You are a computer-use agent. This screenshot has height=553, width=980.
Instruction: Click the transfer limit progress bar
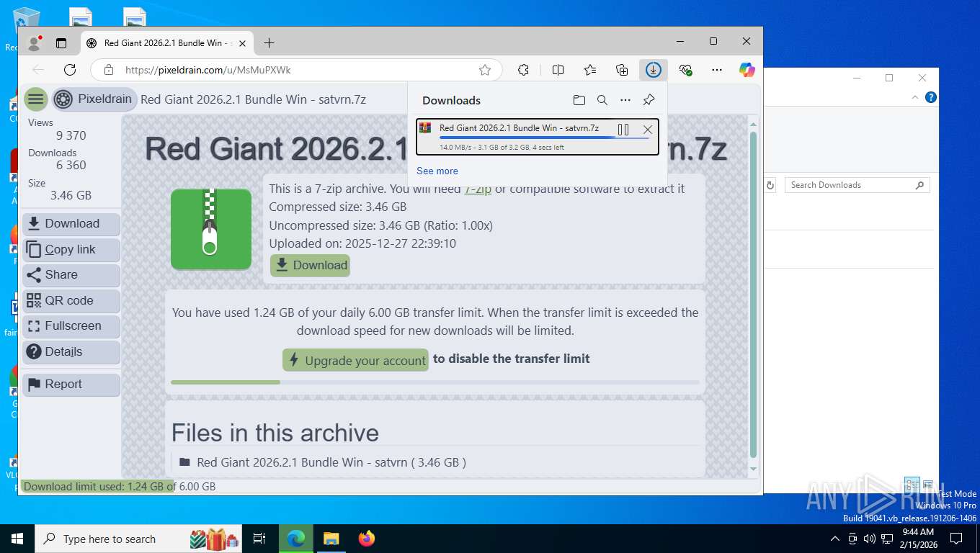435,382
